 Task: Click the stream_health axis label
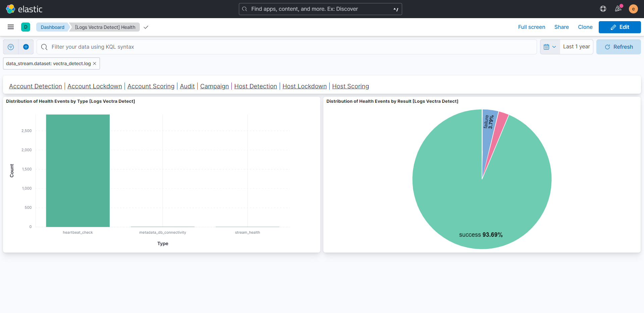click(x=248, y=232)
